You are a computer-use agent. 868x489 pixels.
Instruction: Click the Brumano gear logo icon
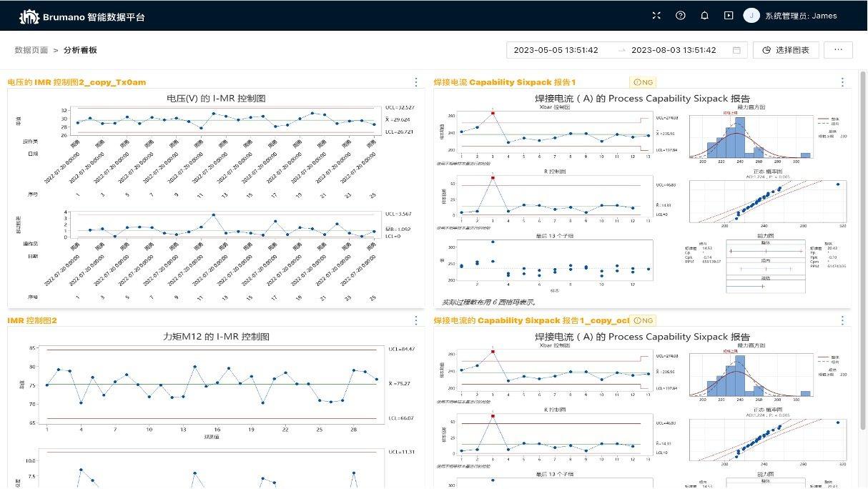point(29,16)
